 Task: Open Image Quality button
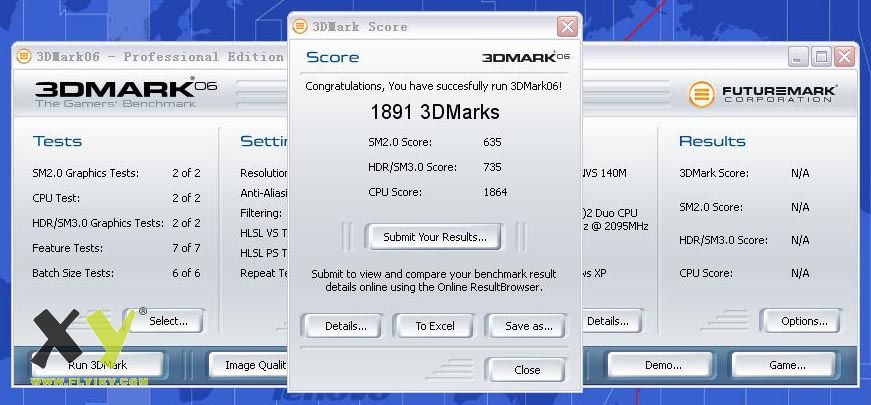pos(248,365)
